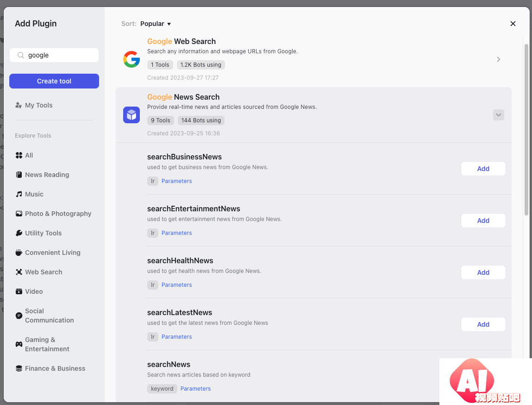Image resolution: width=532 pixels, height=405 pixels.
Task: Close the Add Plugin dialog
Action: pos(513,24)
